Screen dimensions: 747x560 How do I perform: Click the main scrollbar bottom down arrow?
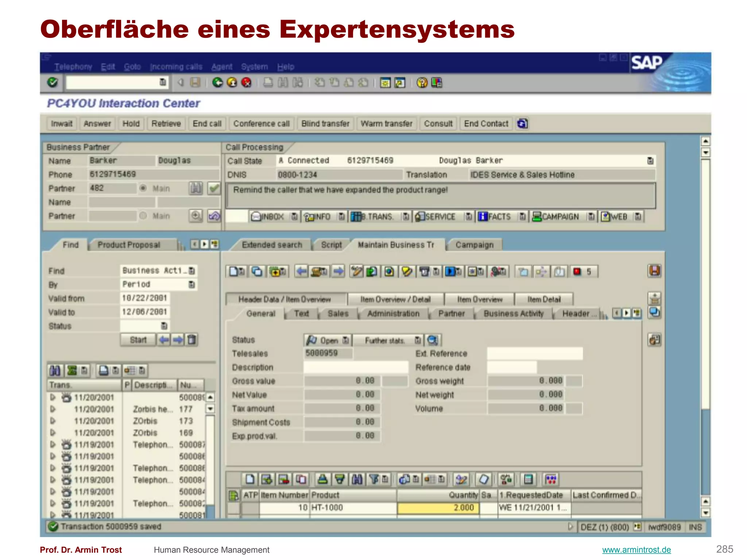tap(706, 513)
